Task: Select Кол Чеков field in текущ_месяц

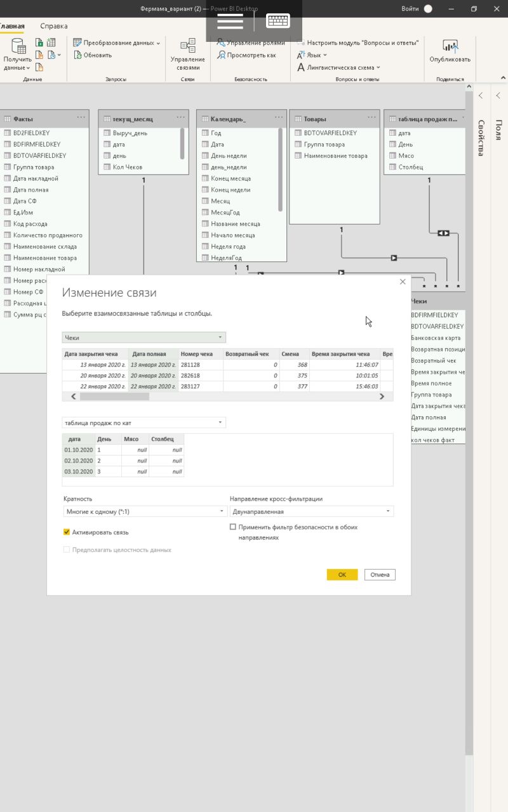Action: pos(128,167)
